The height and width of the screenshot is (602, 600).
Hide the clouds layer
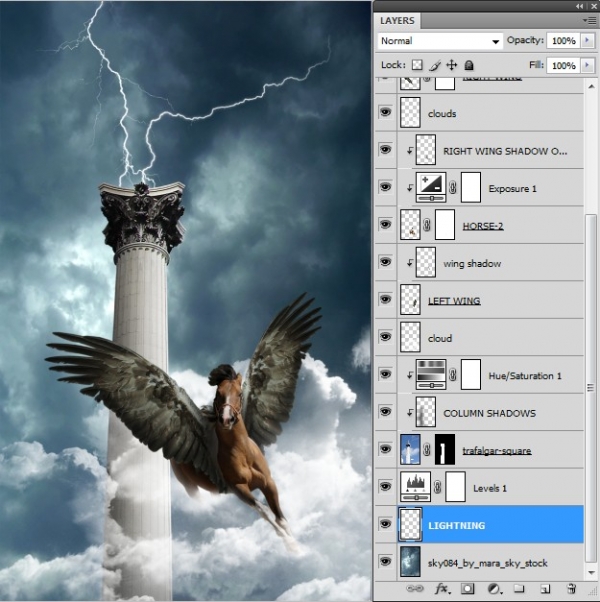point(385,112)
